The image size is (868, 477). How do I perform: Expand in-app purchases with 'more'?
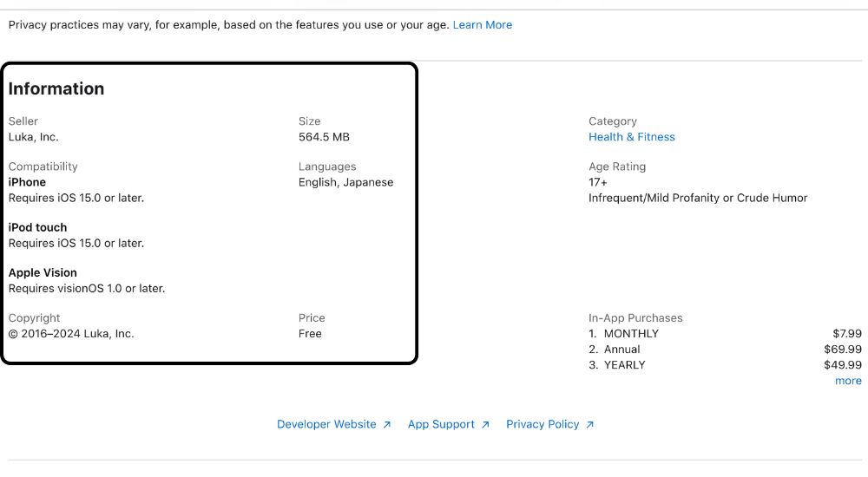tap(848, 381)
